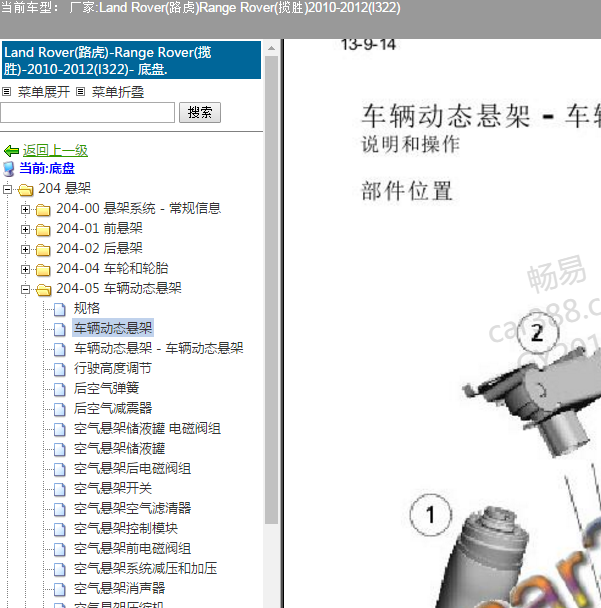
Task: Click the sidebar vertical scrollbar thumb
Action: click(271, 290)
